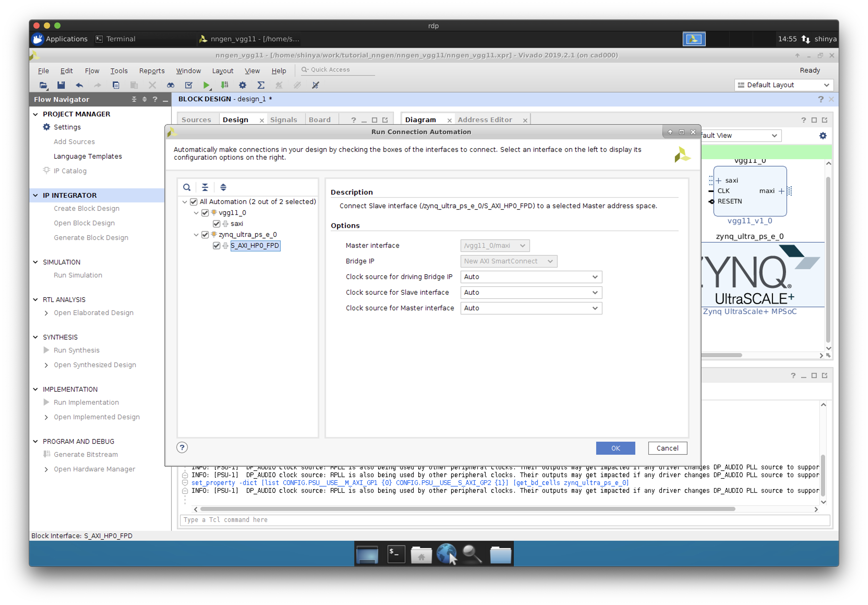Open Clock source for Slave interface dropdown
Image resolution: width=868 pixels, height=605 pixels.
coord(531,293)
